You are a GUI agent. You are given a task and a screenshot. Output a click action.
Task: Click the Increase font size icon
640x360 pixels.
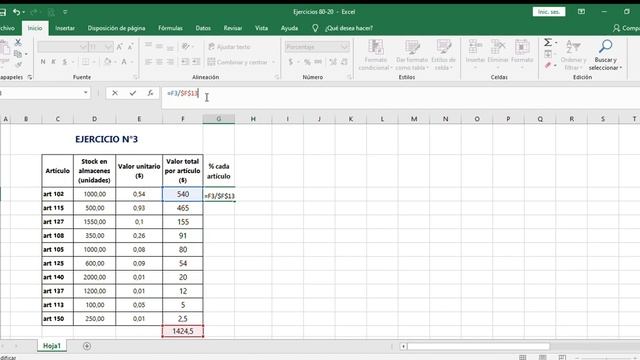point(120,47)
